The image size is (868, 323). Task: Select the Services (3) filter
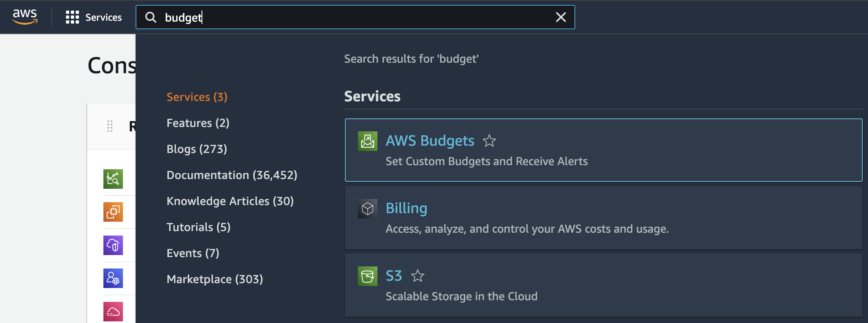[197, 97]
